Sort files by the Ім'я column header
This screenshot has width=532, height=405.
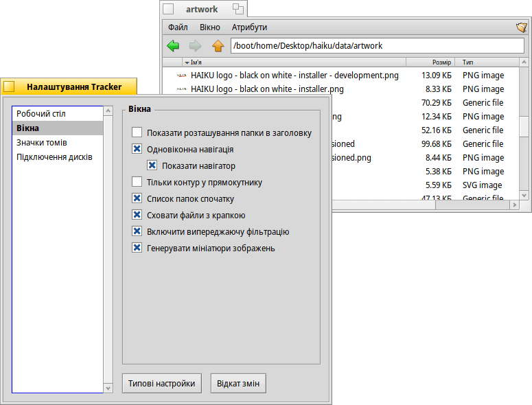[x=294, y=62]
